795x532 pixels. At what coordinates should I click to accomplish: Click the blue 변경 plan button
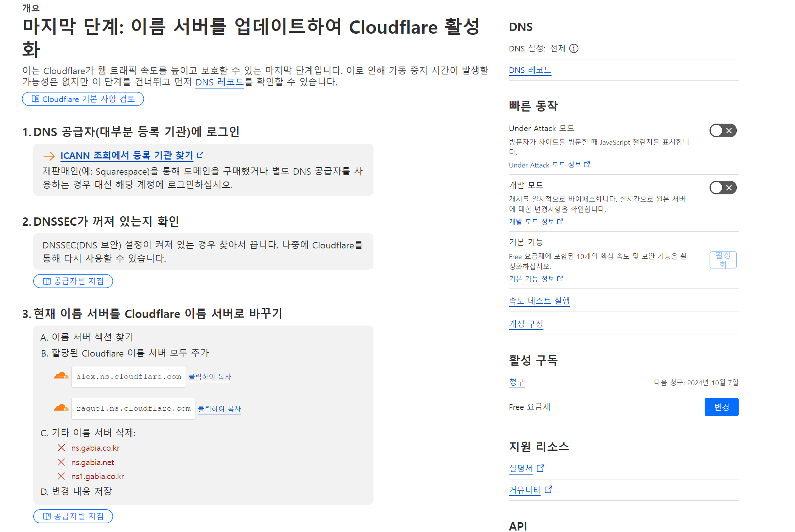coord(721,407)
